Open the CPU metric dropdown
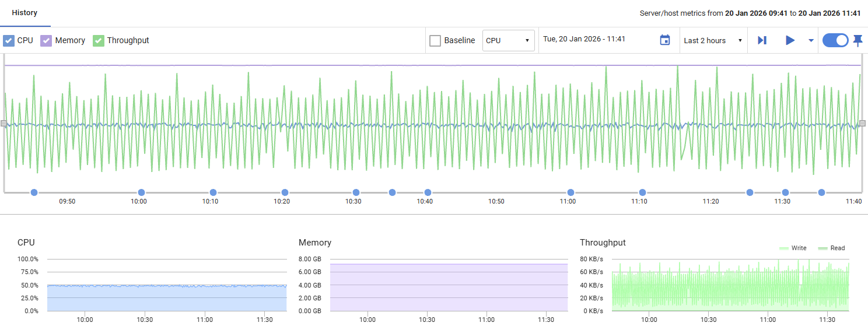Screen dimensions: 868x333 tap(508, 41)
